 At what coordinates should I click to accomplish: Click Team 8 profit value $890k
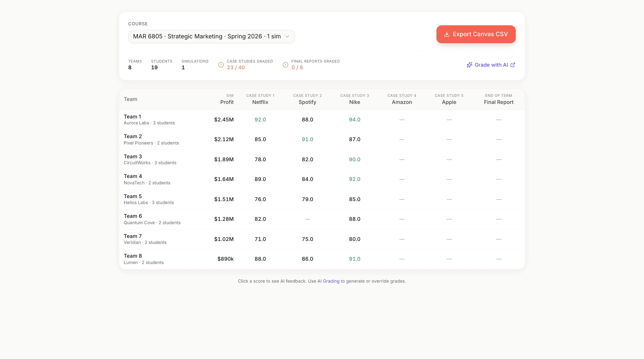point(225,259)
